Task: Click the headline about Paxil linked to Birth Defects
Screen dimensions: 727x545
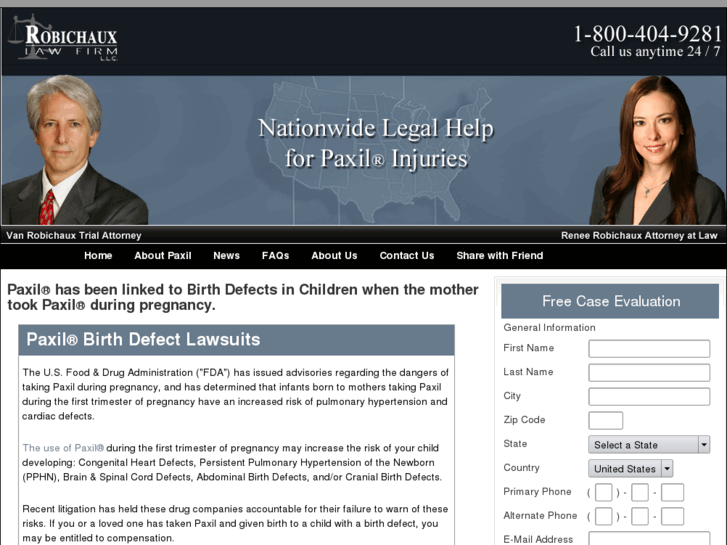Action: [242, 297]
